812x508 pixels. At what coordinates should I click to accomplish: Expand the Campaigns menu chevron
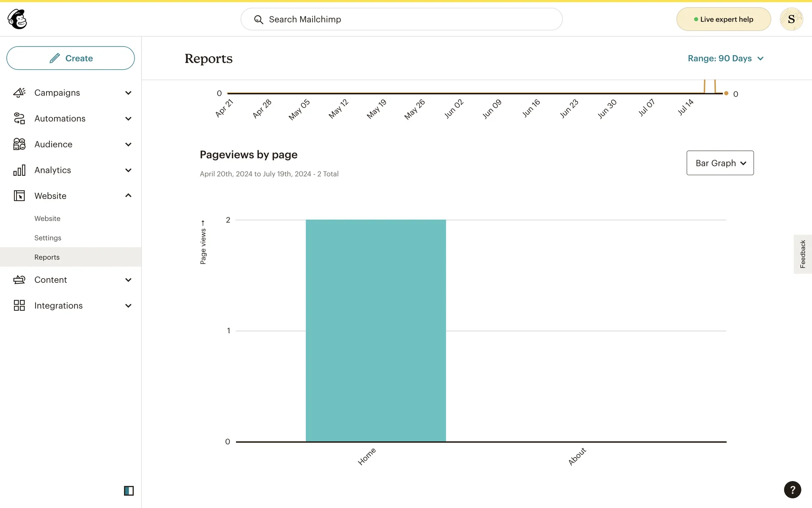pos(128,93)
